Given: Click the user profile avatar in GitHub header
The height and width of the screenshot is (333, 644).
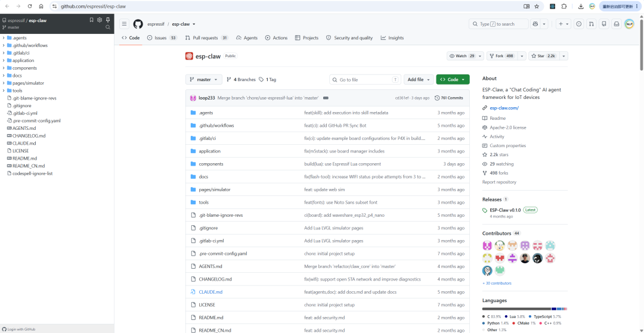Looking at the screenshot, I should tap(629, 24).
